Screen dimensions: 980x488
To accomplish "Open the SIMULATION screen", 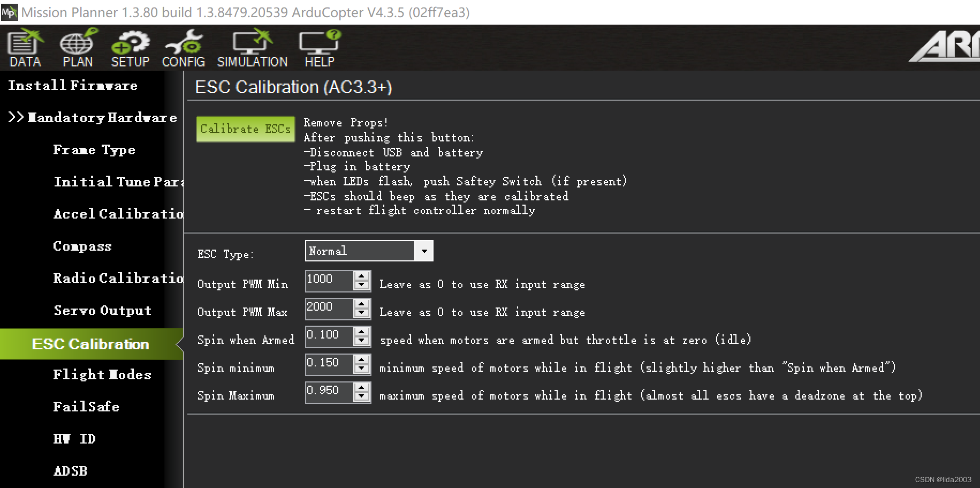I will click(252, 48).
